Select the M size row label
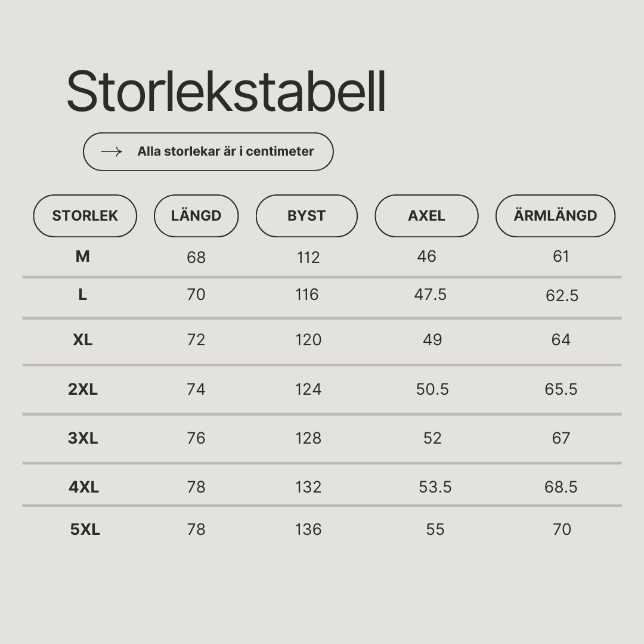644x644 pixels. coord(82,256)
